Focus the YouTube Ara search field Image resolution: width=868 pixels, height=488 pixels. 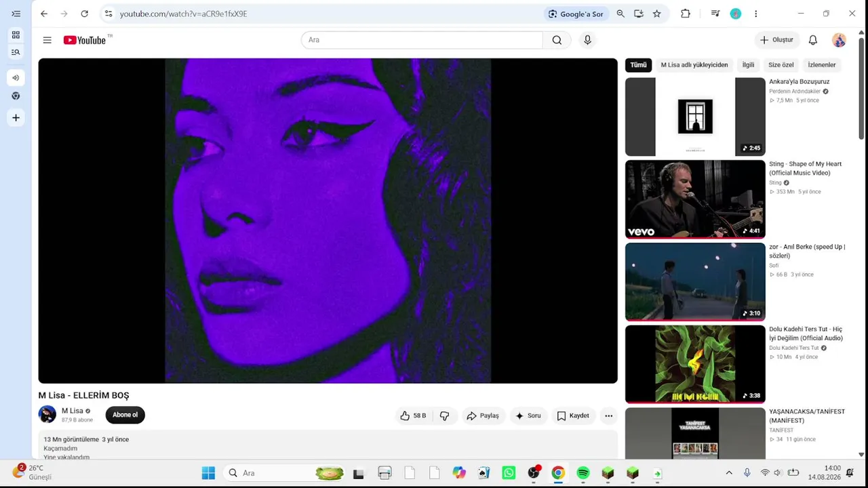point(422,40)
